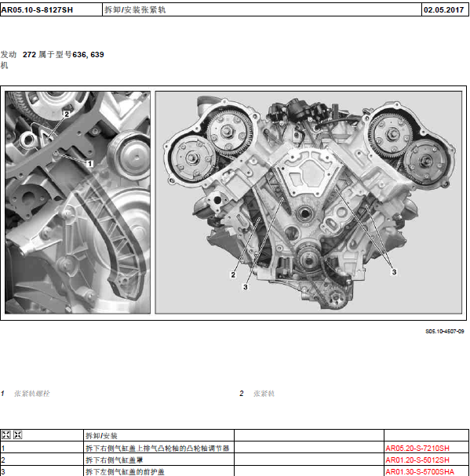This screenshot has height=476, width=470.
Task: Click the close-up tensioning rail photo
Action: (78, 202)
